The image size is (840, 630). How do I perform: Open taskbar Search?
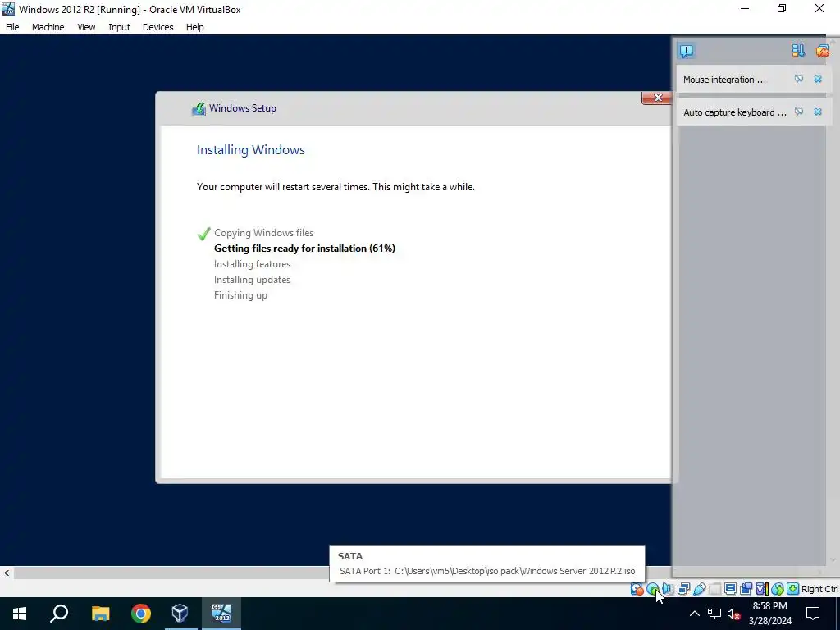tap(59, 614)
